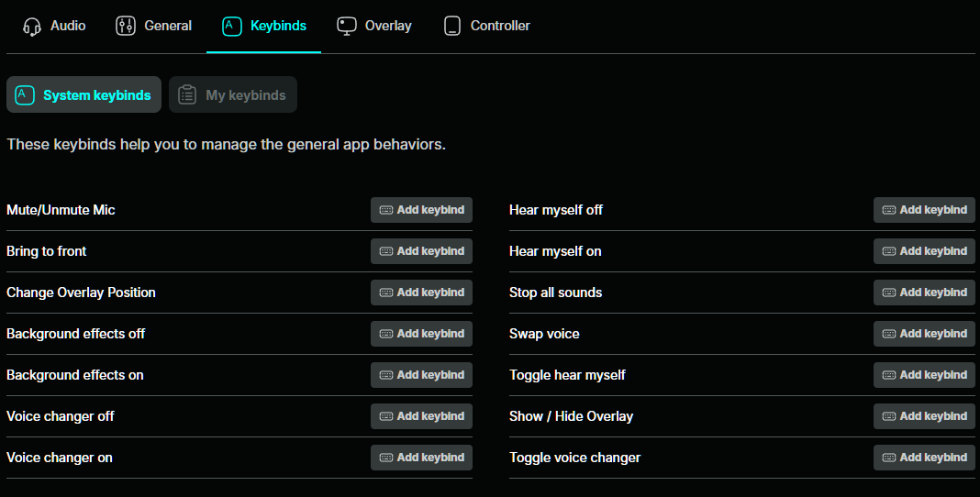Add keybind for Bring to front
The height and width of the screenshot is (497, 980).
pyautogui.click(x=421, y=251)
